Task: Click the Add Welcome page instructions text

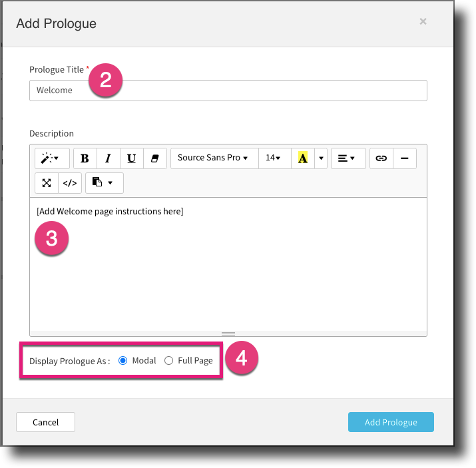Action: tap(110, 211)
